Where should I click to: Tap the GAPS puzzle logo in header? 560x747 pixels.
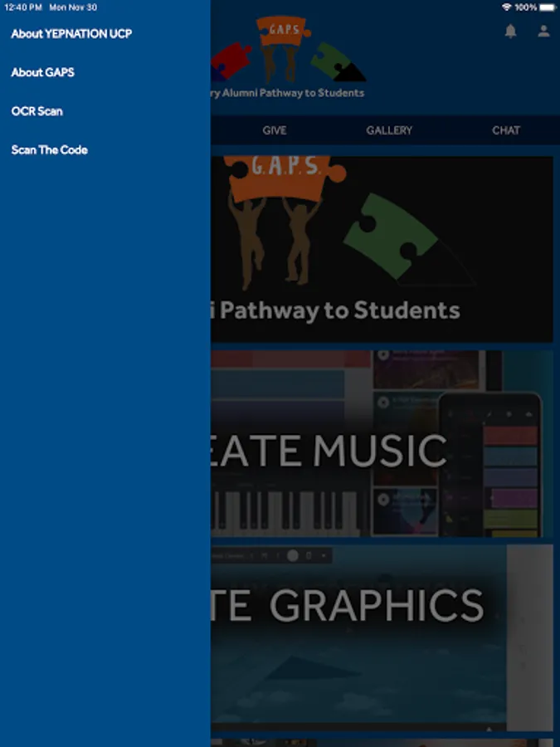[289, 49]
